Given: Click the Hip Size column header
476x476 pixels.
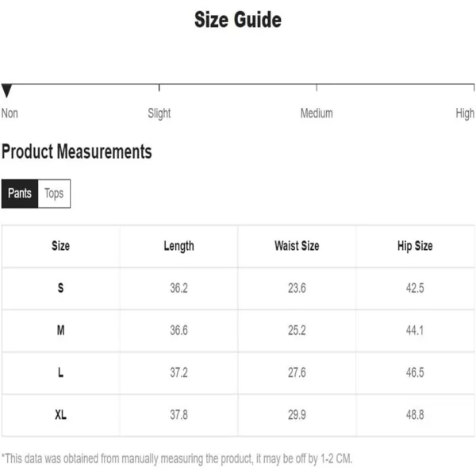Looking at the screenshot, I should (x=415, y=246).
